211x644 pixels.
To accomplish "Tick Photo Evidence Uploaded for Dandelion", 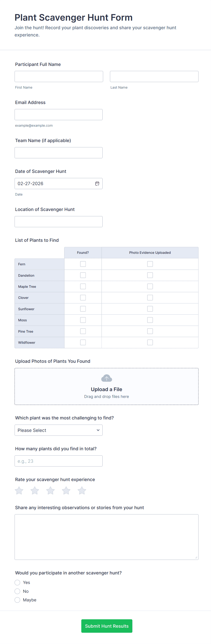I will click(150, 275).
